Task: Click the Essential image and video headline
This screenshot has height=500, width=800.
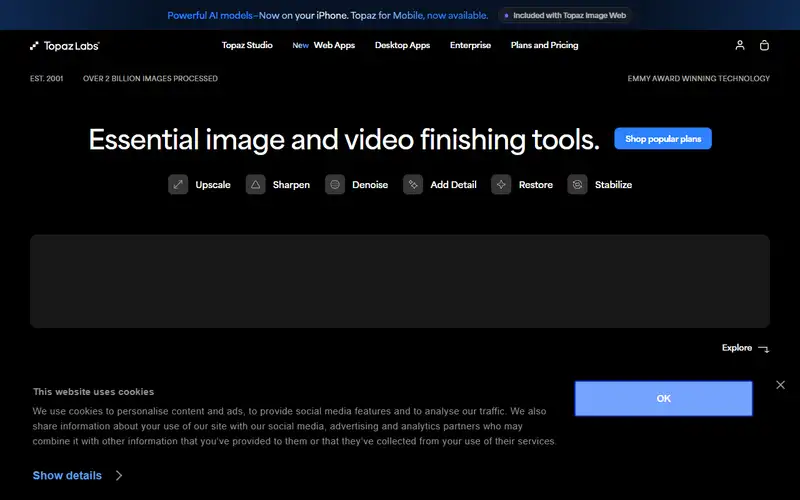Action: [x=344, y=139]
